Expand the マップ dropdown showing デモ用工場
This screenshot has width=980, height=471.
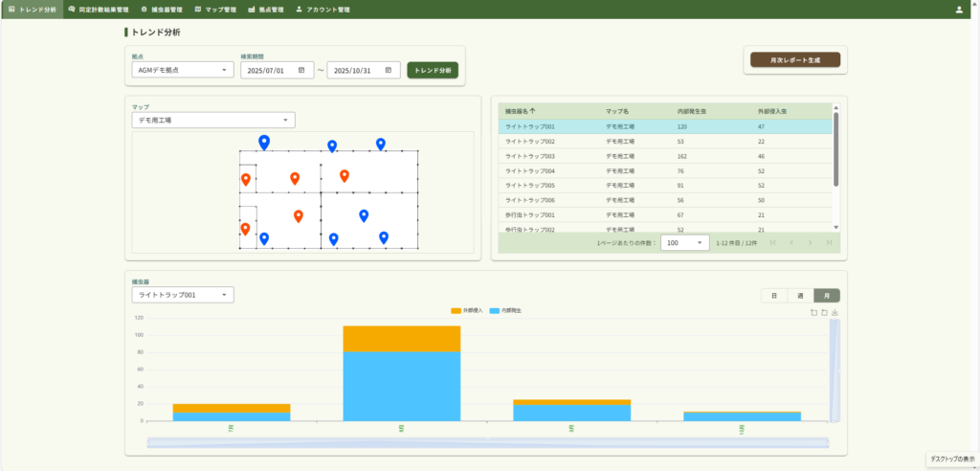point(212,121)
